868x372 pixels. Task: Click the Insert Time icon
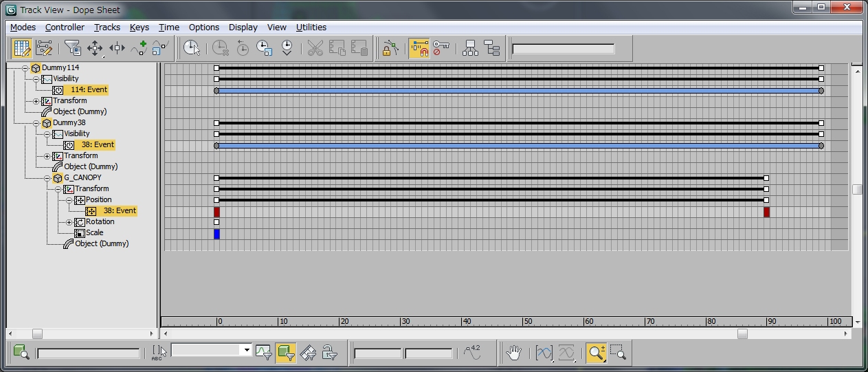(x=287, y=48)
